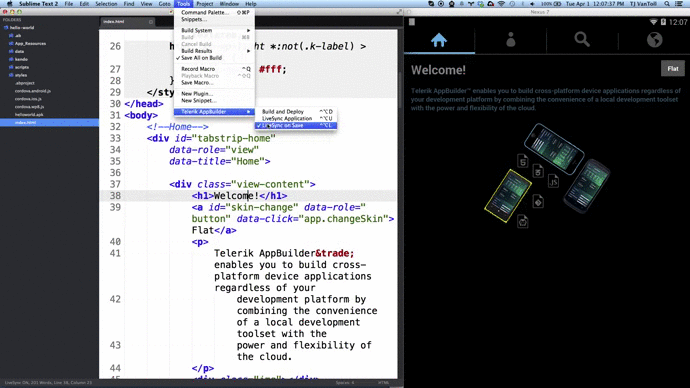The height and width of the screenshot is (388, 690).
Task: Tap the Flat skin button
Action: point(673,69)
